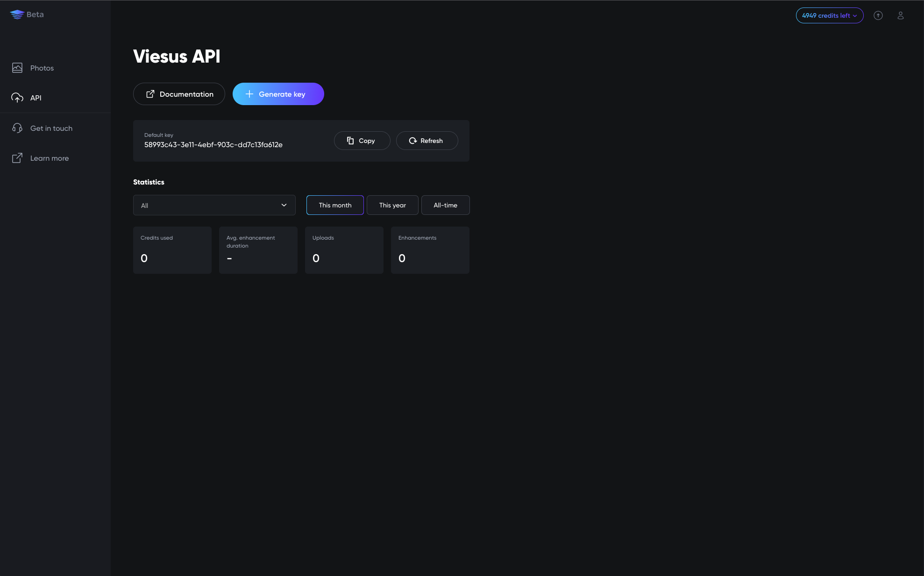Screen dimensions: 924x576
Task: Click the refresh circular arrow icon
Action: pos(413,141)
